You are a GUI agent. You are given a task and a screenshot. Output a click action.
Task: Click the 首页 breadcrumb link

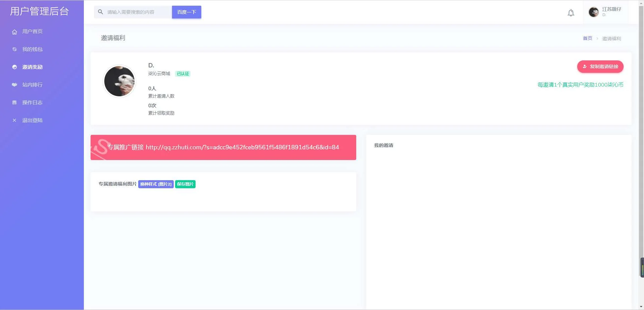pyautogui.click(x=587, y=39)
